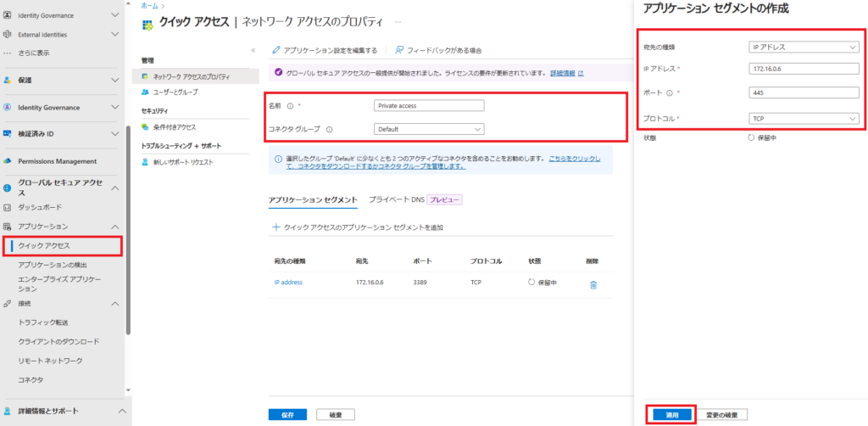Screen dimensions: 868x426
Task: Click the IP アドレス input field
Action: coord(804,69)
